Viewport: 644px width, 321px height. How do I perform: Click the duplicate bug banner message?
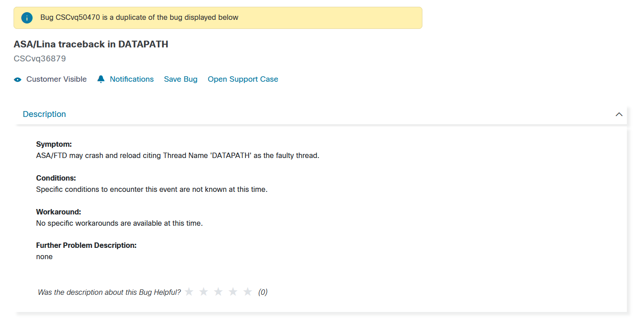click(x=139, y=18)
